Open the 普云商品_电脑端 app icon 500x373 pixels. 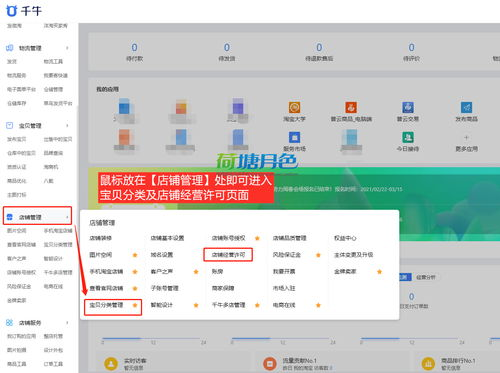click(x=351, y=107)
